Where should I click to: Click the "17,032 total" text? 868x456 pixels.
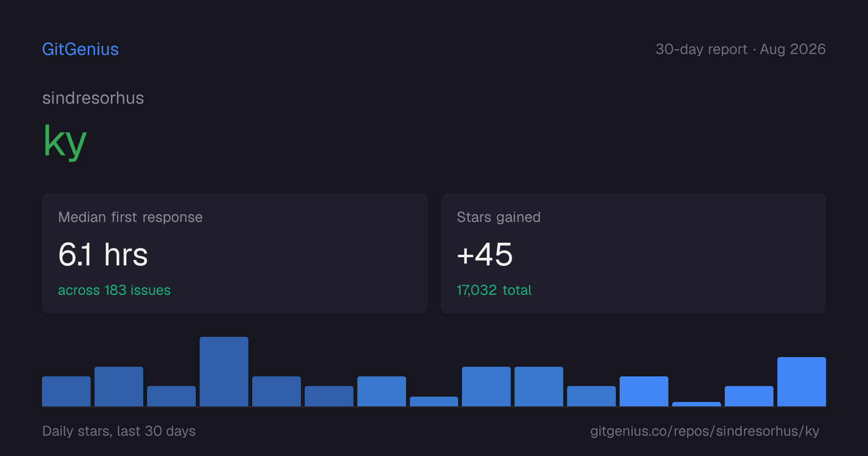click(x=494, y=290)
